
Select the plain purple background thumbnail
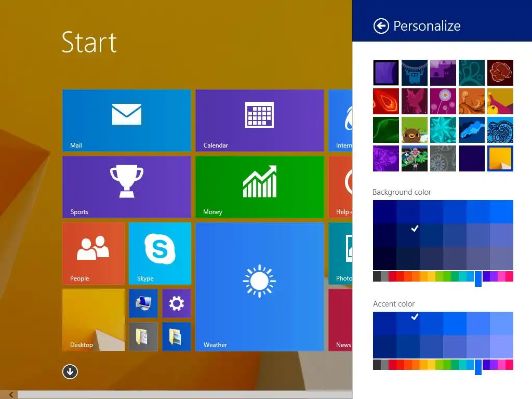(386, 73)
